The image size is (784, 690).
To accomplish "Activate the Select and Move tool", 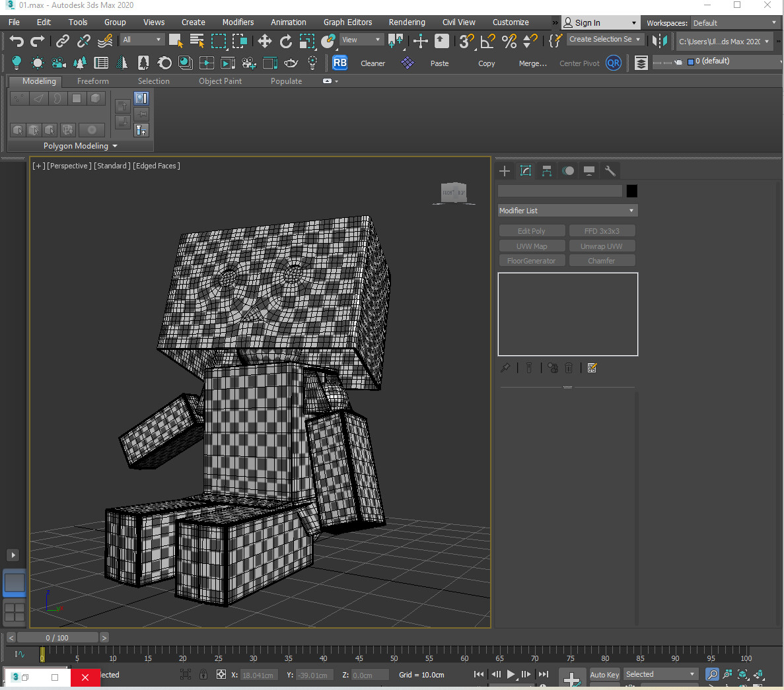I will click(x=264, y=40).
